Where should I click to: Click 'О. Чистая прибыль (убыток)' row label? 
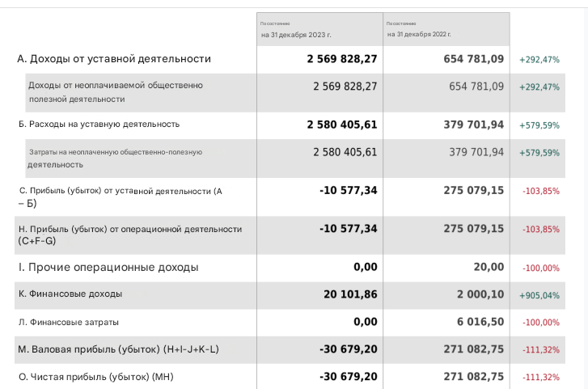tap(95, 377)
